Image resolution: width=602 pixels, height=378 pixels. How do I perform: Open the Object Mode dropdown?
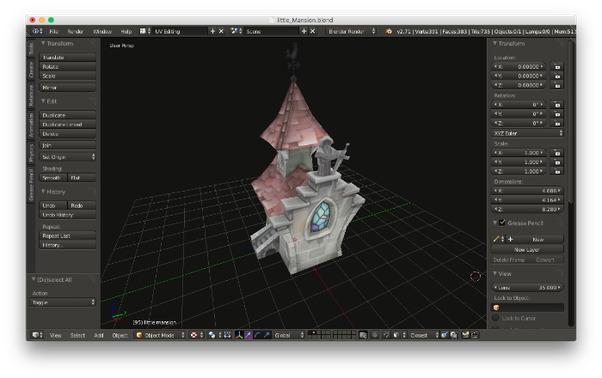pyautogui.click(x=160, y=335)
